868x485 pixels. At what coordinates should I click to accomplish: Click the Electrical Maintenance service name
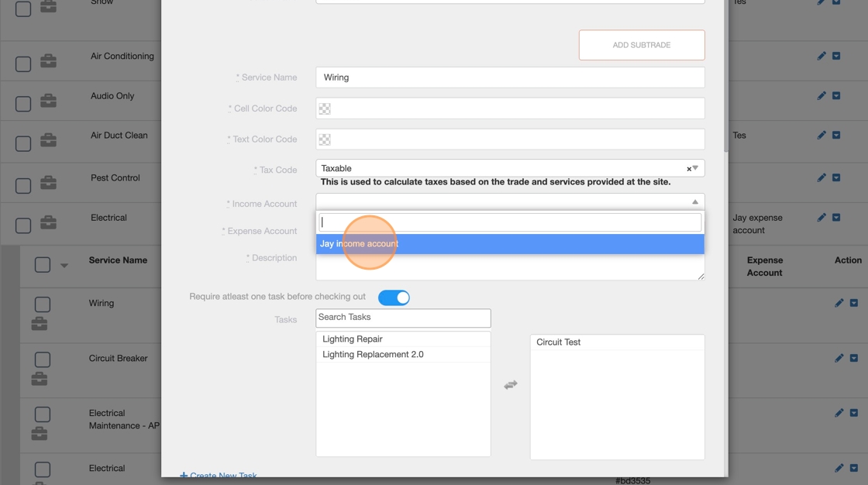coord(124,419)
